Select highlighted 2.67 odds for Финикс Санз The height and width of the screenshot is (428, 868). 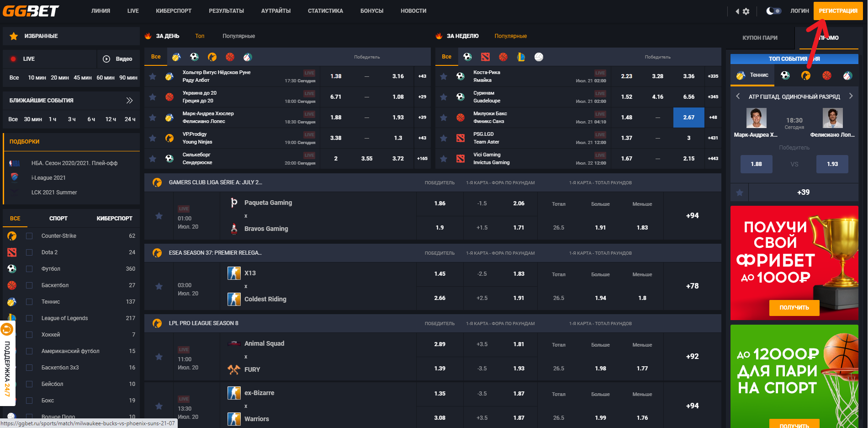click(x=688, y=118)
